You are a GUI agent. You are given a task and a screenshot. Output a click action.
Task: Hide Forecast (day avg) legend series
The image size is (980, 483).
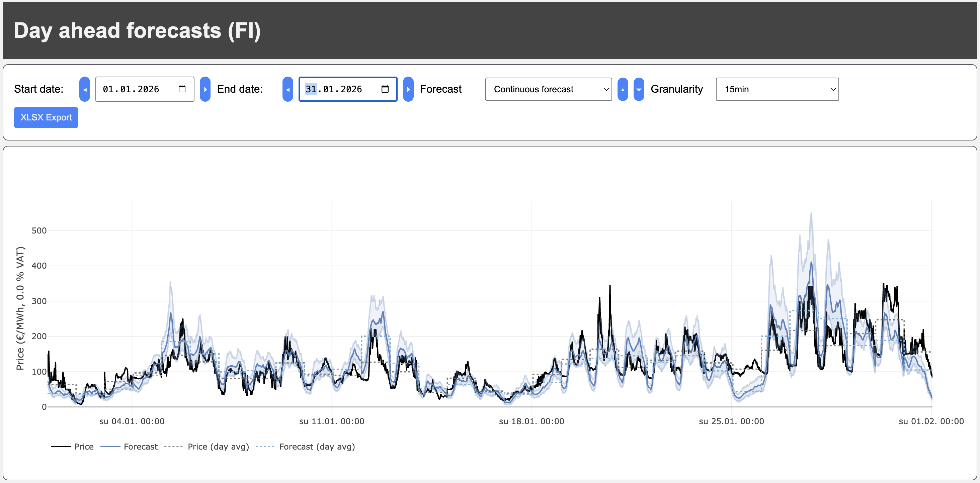pos(317,447)
